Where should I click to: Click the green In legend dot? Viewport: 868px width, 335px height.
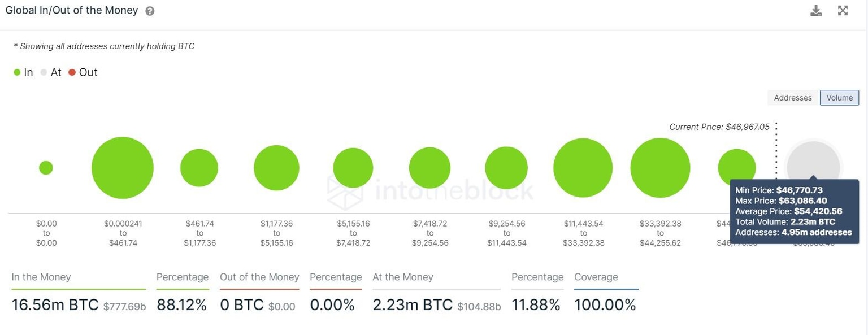pos(16,72)
